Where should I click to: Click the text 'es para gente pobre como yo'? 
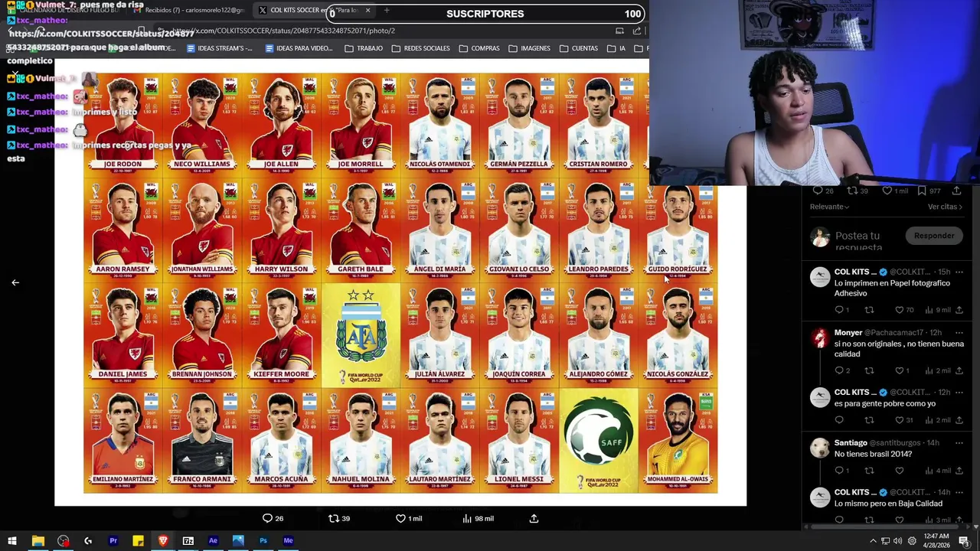tap(884, 403)
